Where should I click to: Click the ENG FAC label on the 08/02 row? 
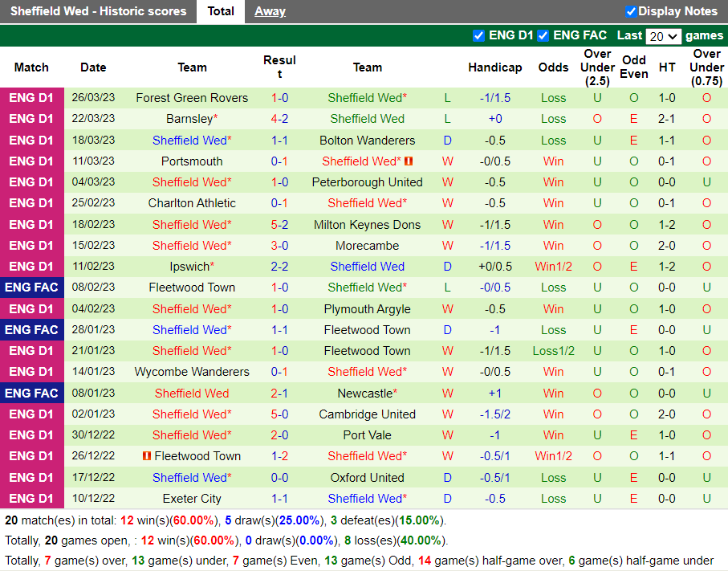32,287
